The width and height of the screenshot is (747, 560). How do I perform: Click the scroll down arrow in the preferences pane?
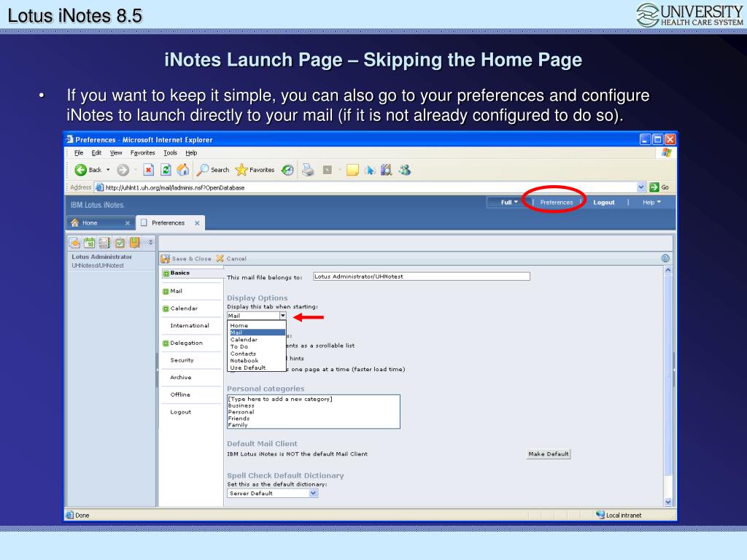pos(668,502)
